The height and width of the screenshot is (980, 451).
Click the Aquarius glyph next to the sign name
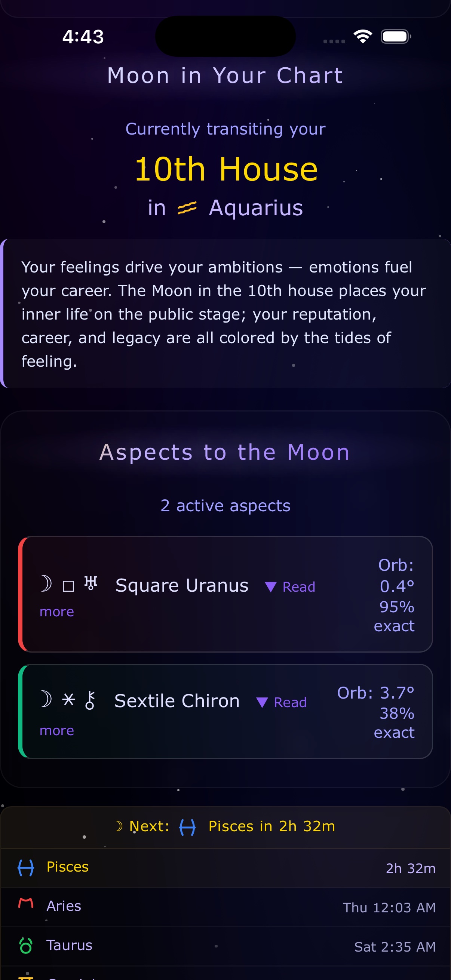click(x=187, y=208)
